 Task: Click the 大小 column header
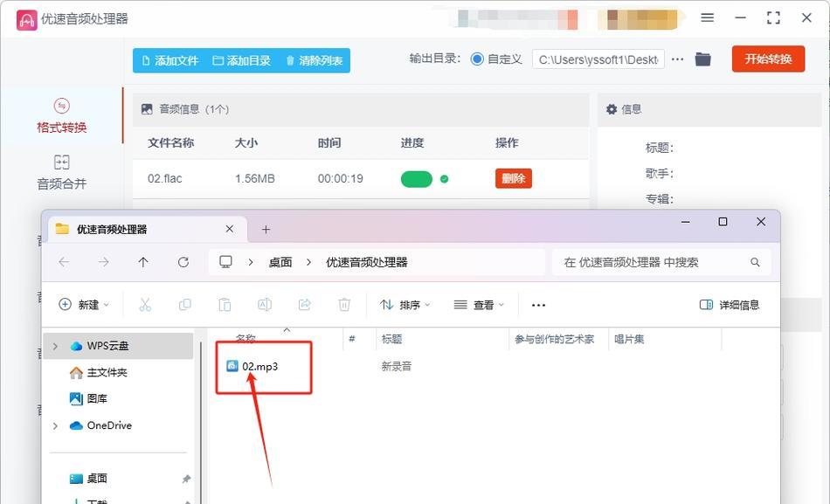[x=246, y=142]
